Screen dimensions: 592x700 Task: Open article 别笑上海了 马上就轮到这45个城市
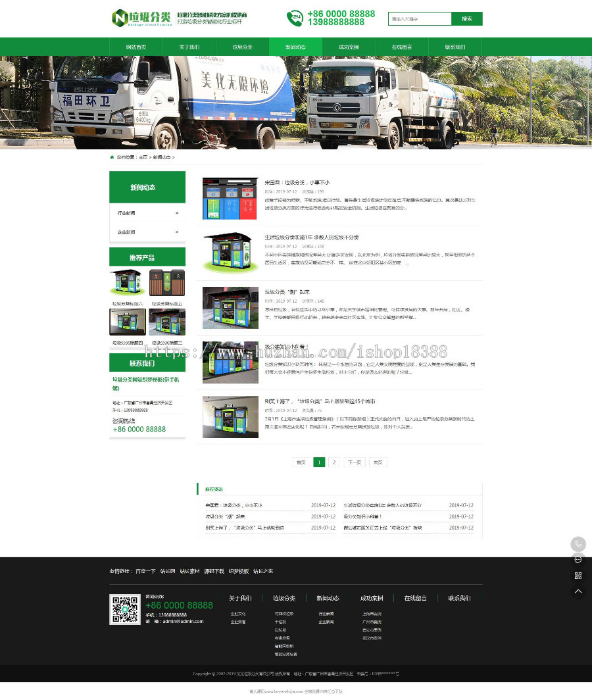coord(320,401)
